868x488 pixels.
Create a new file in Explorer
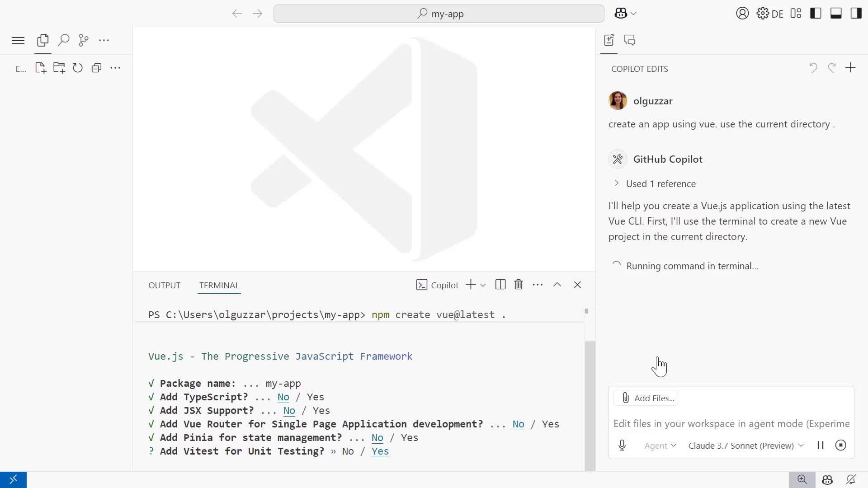point(40,68)
